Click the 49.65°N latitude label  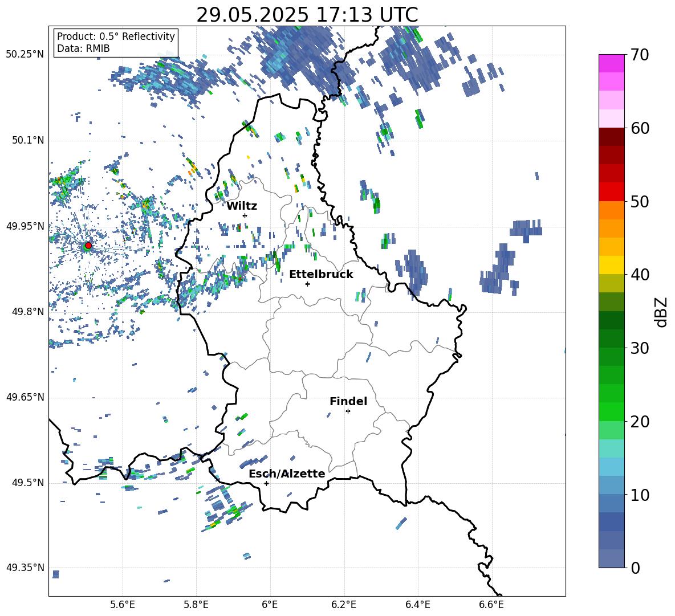point(25,397)
